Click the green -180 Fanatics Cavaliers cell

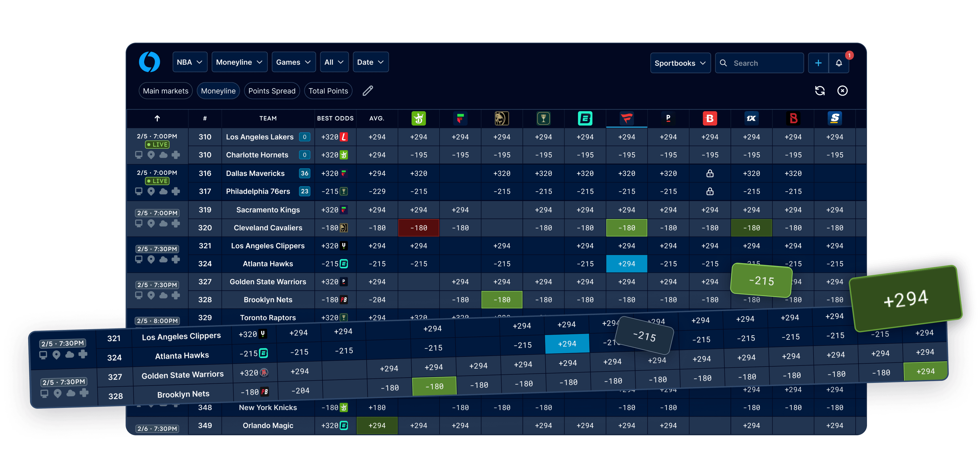coord(626,228)
